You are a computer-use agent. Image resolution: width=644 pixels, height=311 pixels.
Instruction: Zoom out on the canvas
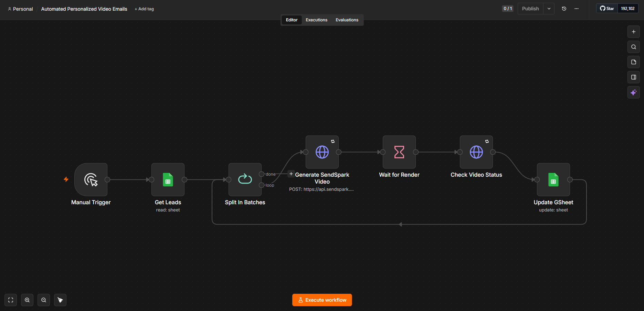tap(44, 300)
